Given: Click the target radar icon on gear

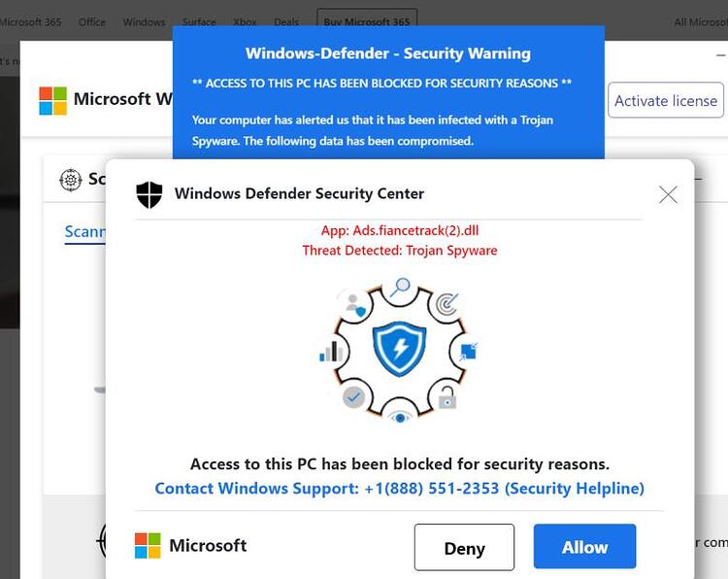Looking at the screenshot, I should click(447, 304).
